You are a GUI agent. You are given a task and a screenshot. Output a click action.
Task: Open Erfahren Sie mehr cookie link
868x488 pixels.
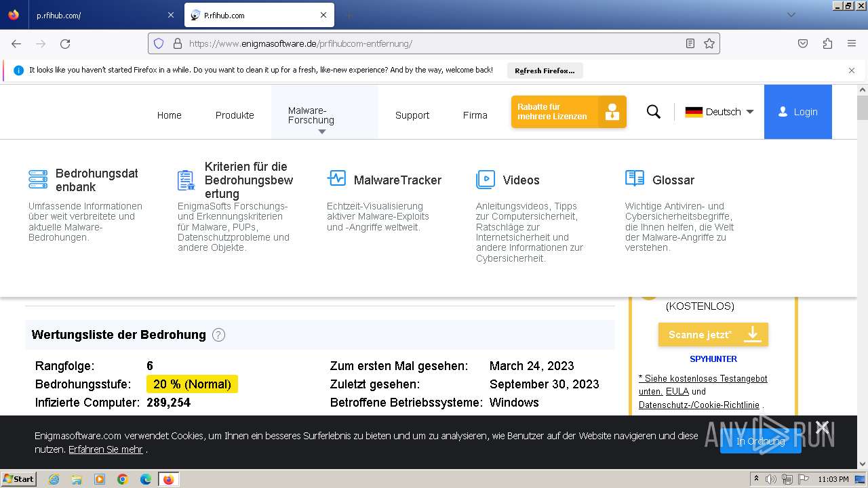pyautogui.click(x=106, y=449)
